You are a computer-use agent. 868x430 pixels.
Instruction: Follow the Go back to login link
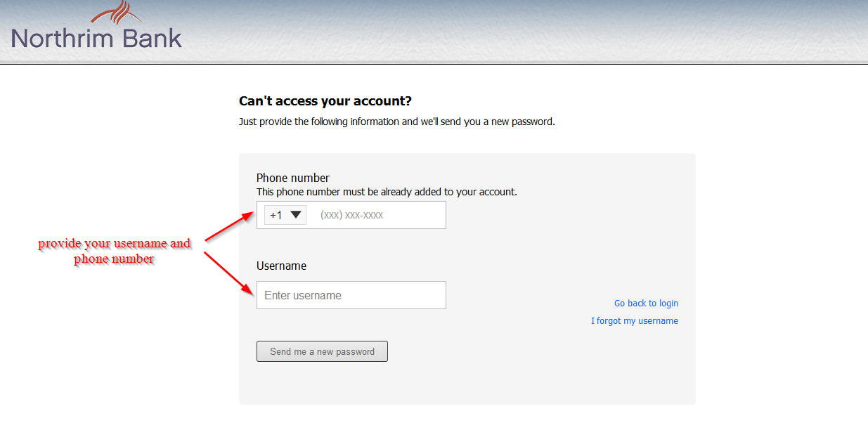click(646, 304)
